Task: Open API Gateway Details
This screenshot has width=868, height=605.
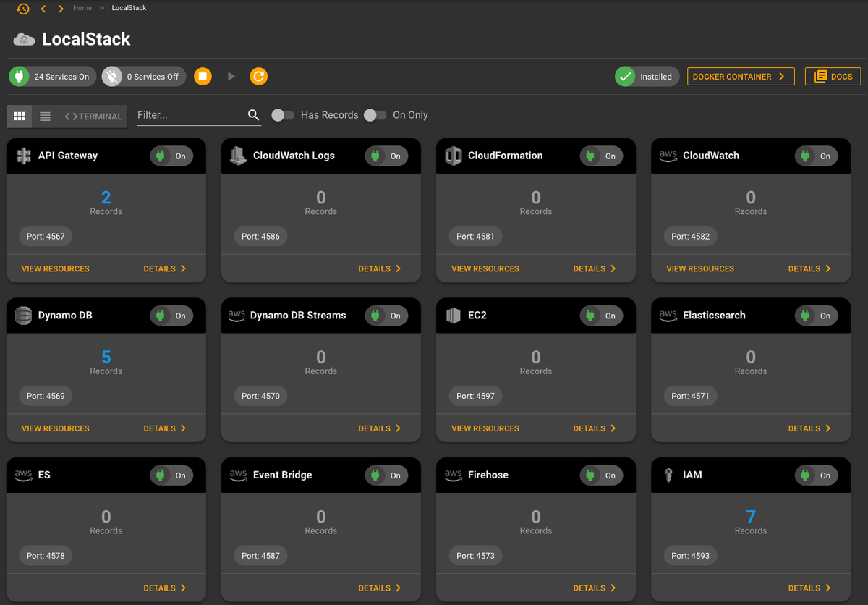Action: point(165,268)
